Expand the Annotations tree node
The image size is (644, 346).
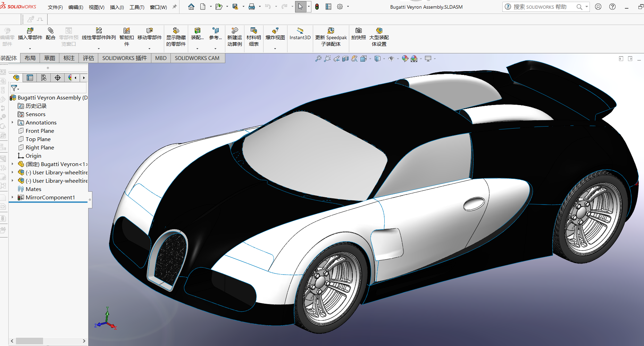pos(12,122)
